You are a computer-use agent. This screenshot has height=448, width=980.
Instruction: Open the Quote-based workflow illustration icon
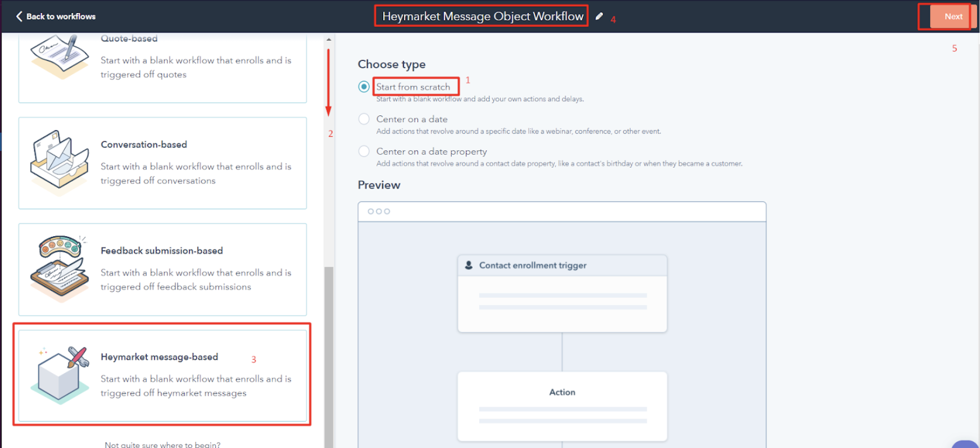point(60,56)
